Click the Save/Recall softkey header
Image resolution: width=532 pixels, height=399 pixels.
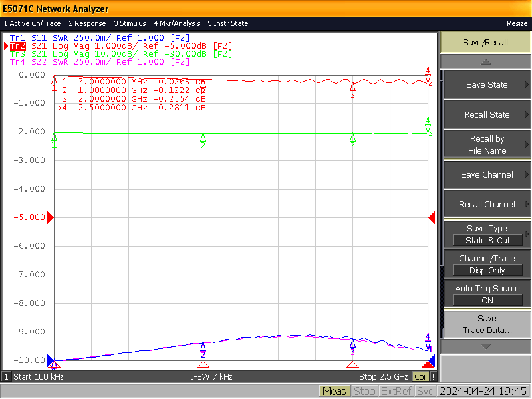485,43
